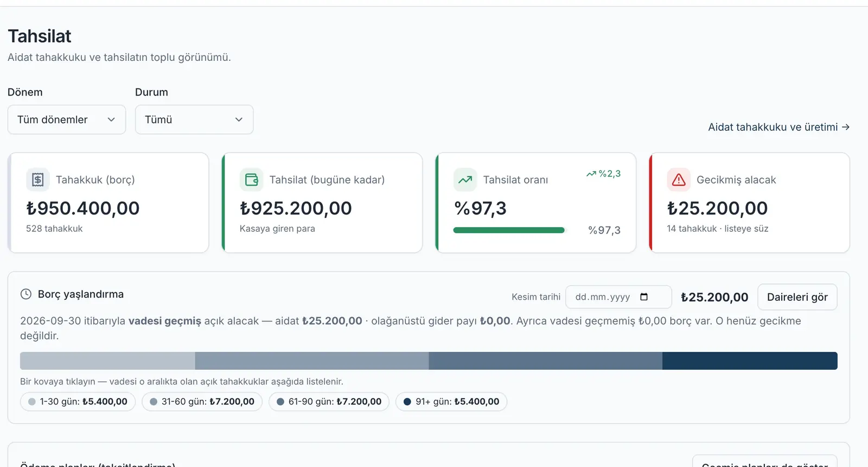The width and height of the screenshot is (868, 467).
Task: Click the Tahsilat oranı trend icon
Action: (x=465, y=180)
